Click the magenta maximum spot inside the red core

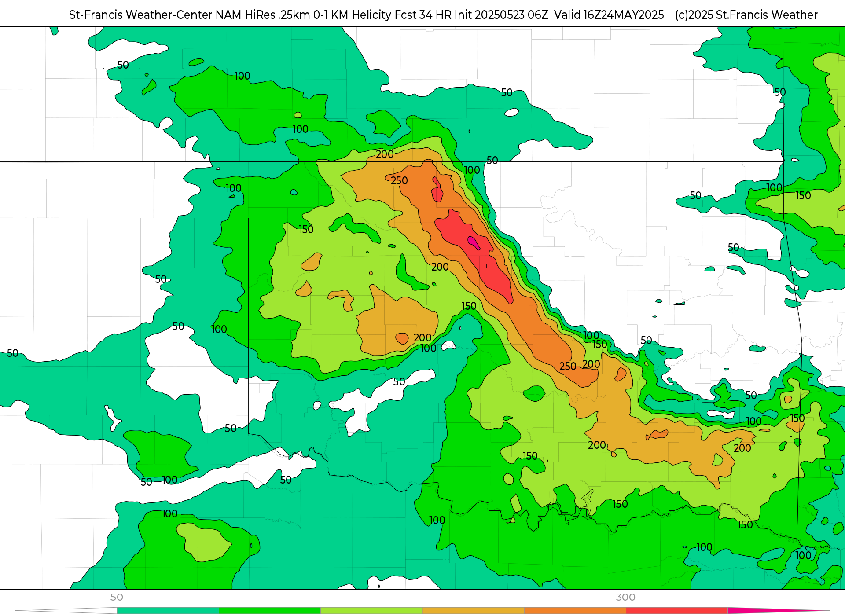click(x=474, y=243)
